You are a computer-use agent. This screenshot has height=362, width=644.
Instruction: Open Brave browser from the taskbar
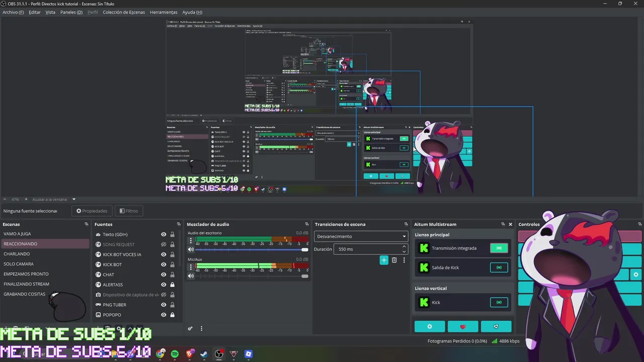click(190, 354)
